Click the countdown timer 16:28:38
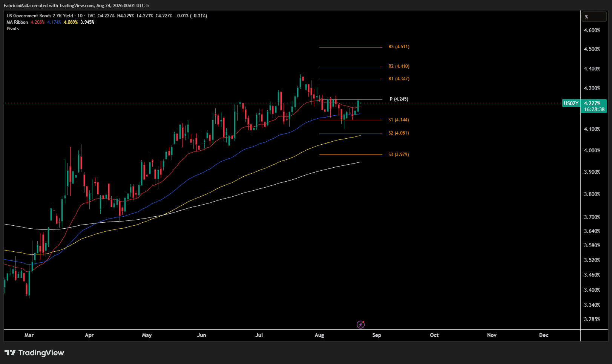 [594, 110]
